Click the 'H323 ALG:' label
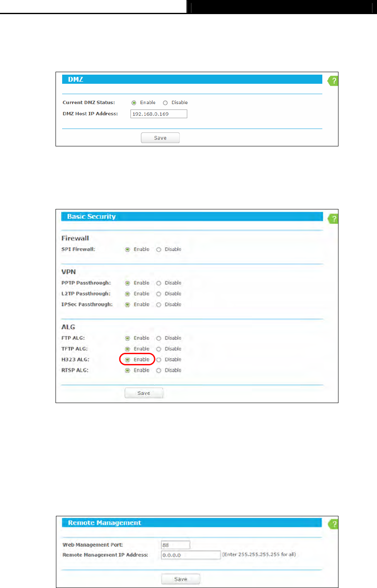 coord(75,360)
